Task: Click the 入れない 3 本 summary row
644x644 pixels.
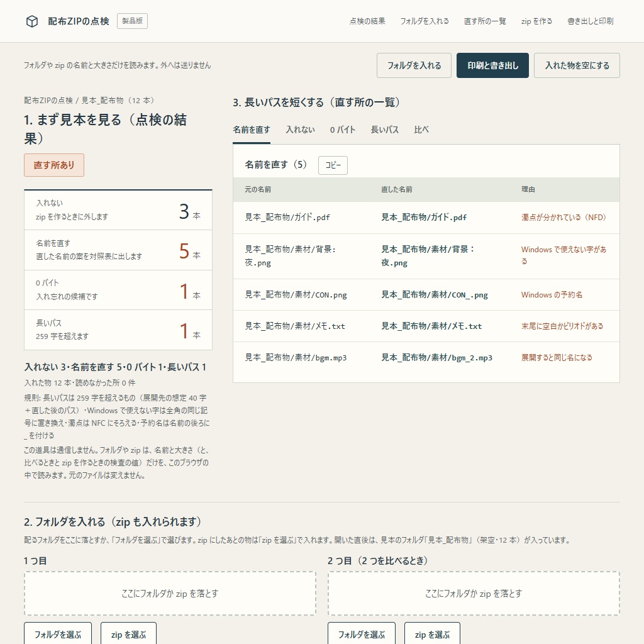Action: [x=118, y=210]
